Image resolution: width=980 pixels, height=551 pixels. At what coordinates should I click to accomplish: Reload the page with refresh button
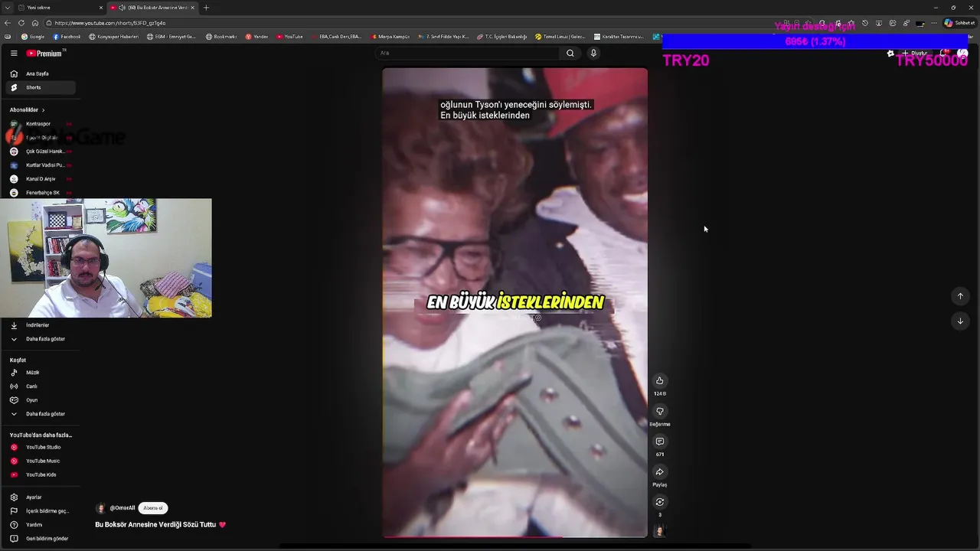click(21, 23)
